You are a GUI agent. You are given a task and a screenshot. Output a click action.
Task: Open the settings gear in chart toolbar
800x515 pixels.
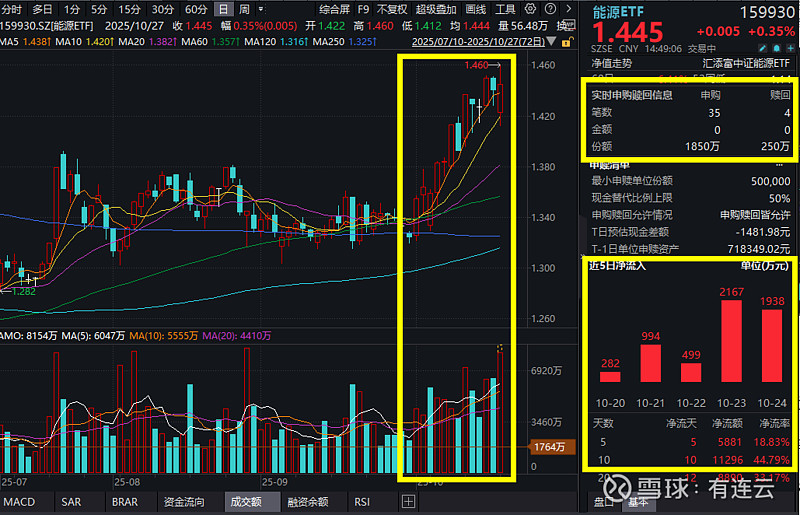531,9
